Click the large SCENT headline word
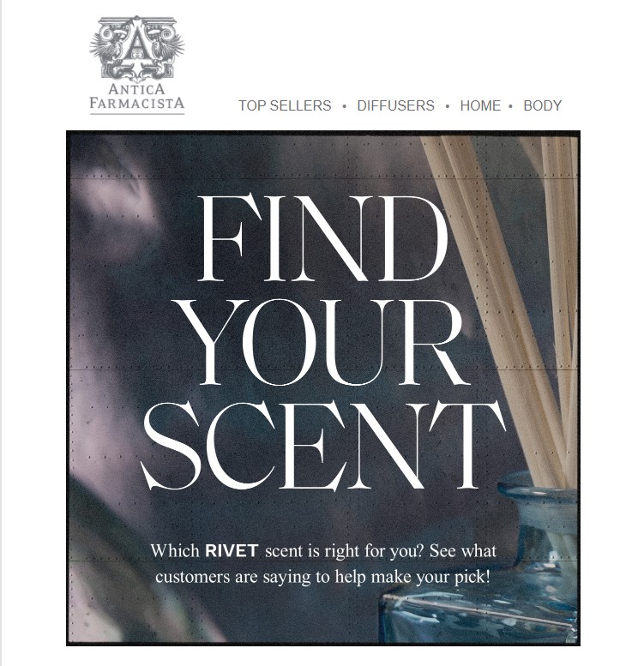 click(x=323, y=445)
